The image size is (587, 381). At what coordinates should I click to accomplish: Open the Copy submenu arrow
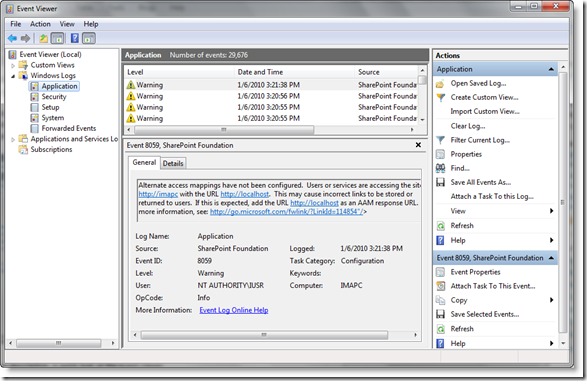tap(551, 300)
